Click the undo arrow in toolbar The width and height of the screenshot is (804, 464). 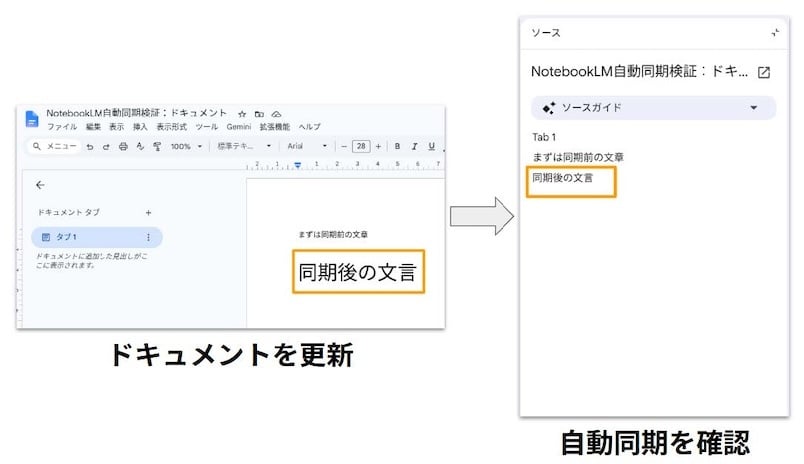tap(90, 147)
